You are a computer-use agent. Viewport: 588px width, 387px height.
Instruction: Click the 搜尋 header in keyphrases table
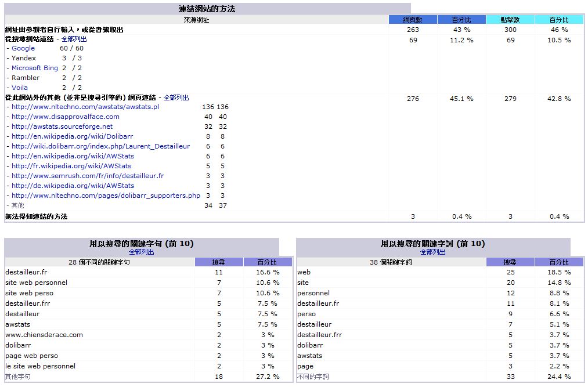click(219, 262)
